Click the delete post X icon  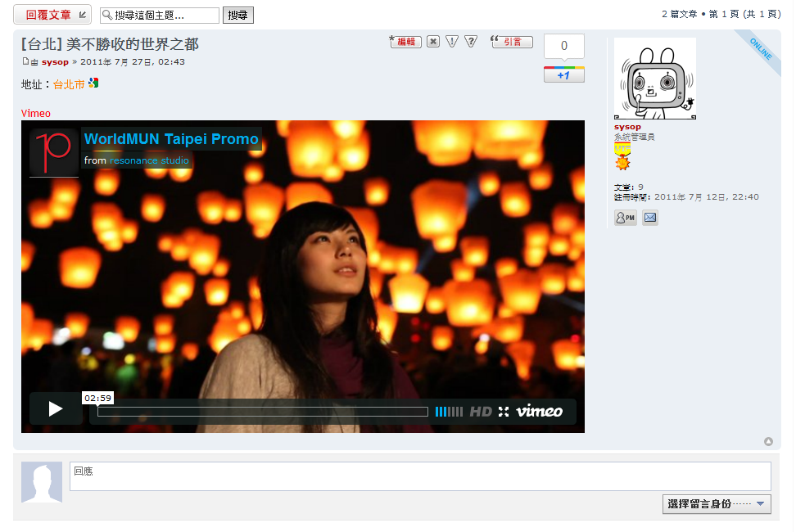coord(433,42)
